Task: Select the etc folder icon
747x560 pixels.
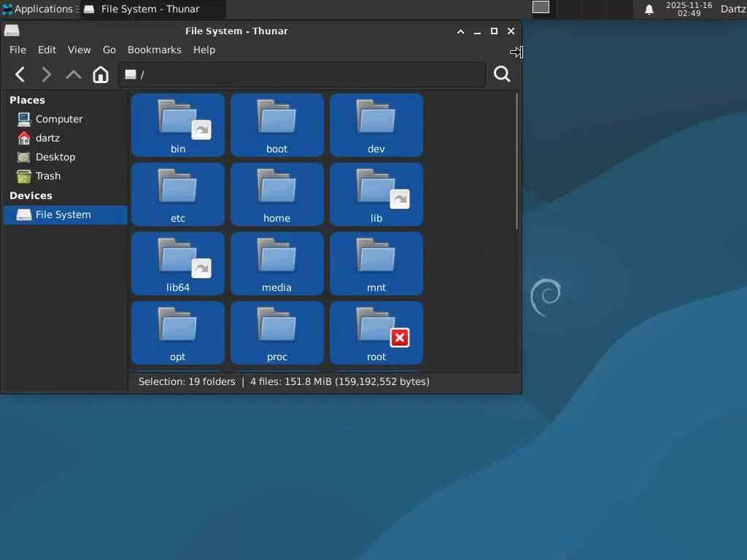Action: pyautogui.click(x=178, y=188)
